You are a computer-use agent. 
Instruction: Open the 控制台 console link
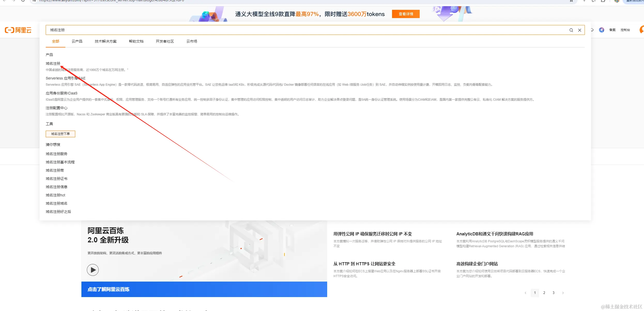point(625,30)
